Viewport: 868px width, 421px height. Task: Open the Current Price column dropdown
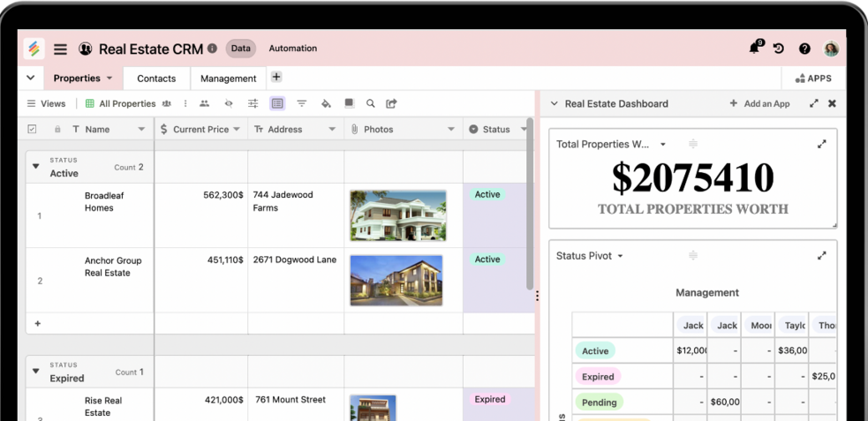(237, 129)
